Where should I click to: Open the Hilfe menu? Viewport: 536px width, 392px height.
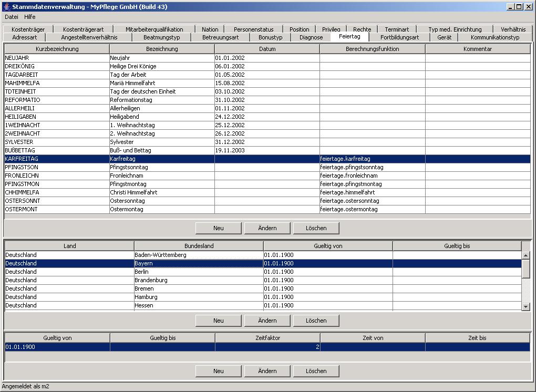tap(30, 17)
